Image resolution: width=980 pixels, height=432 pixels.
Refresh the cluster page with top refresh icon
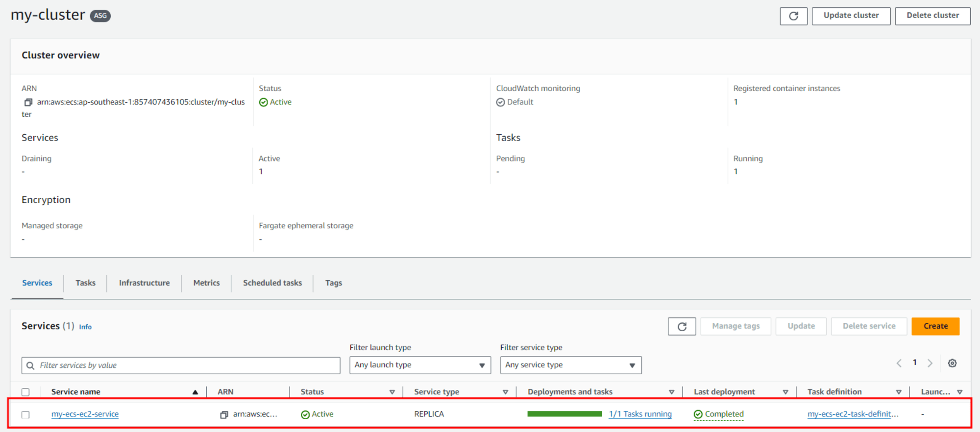(793, 16)
